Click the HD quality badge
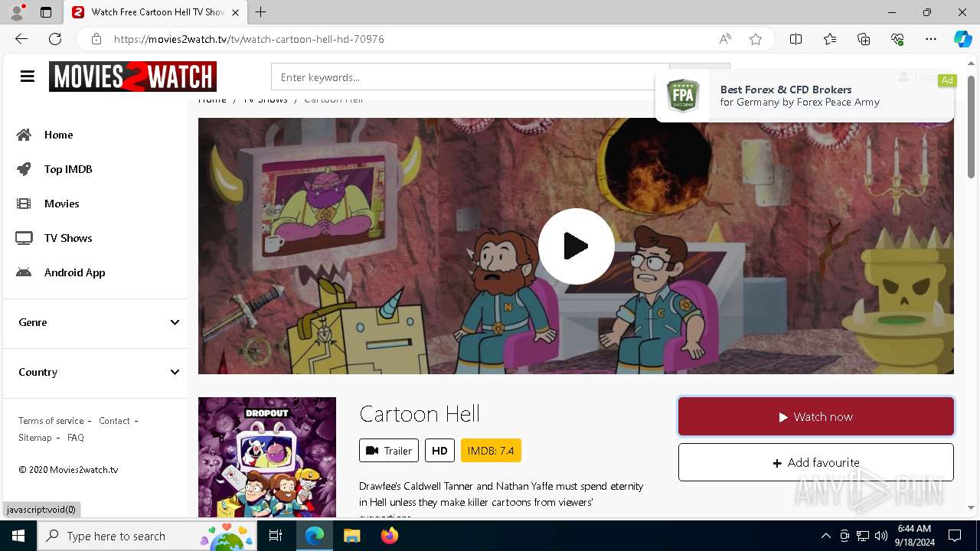The image size is (980, 551). tap(439, 451)
